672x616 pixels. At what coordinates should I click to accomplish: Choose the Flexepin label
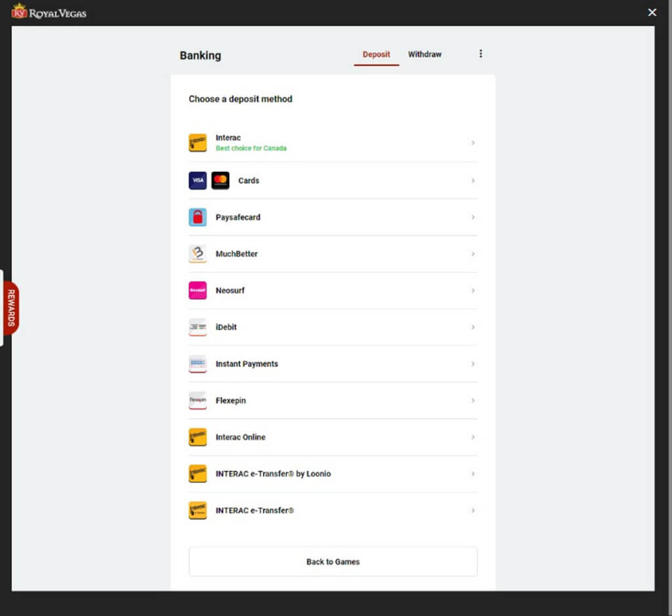tap(230, 400)
